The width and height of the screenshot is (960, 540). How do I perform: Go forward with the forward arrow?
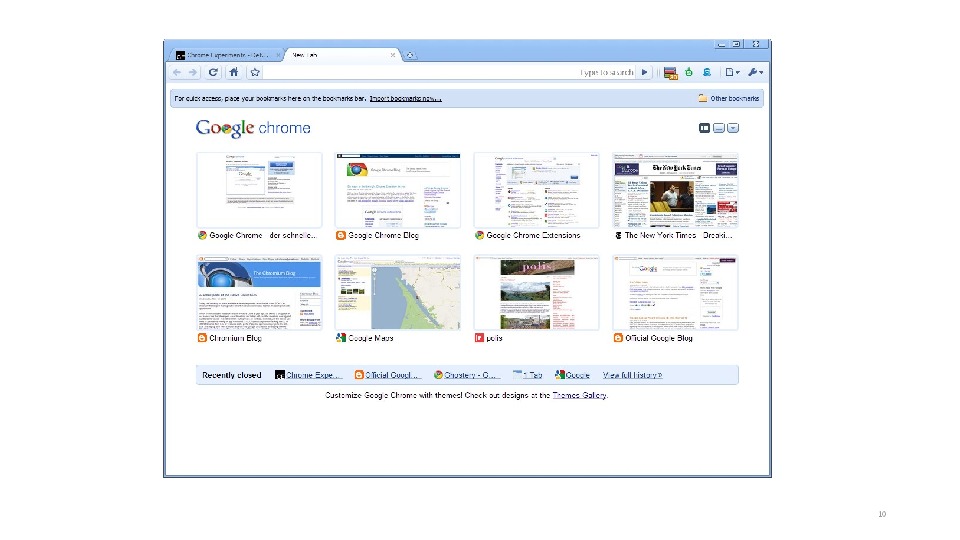click(193, 72)
